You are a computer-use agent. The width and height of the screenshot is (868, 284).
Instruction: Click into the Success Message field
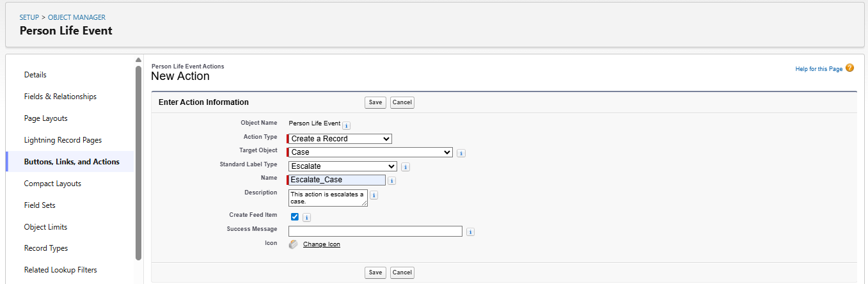pos(375,232)
